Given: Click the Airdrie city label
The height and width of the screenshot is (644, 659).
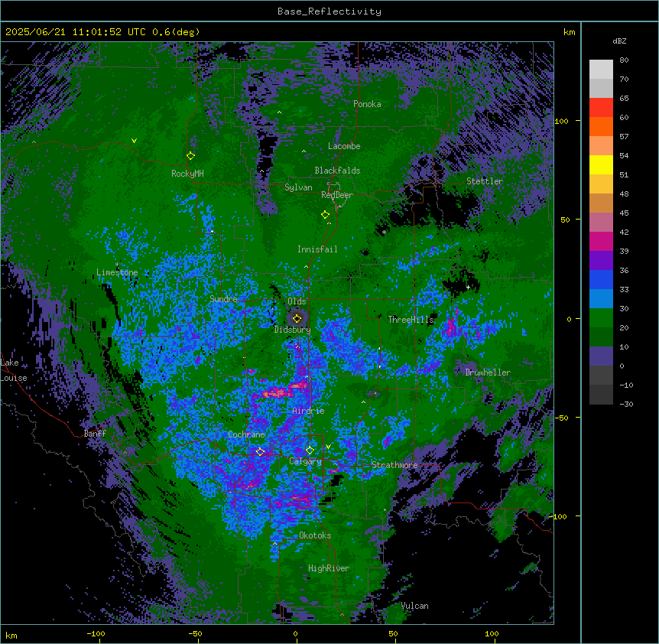Looking at the screenshot, I should (309, 411).
